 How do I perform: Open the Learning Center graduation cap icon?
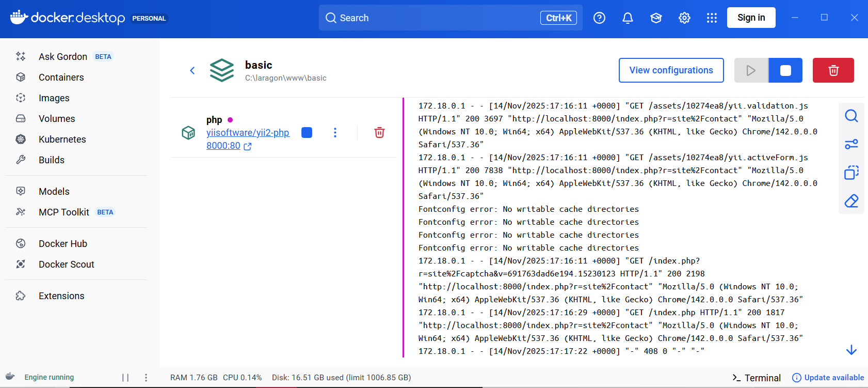click(x=656, y=18)
